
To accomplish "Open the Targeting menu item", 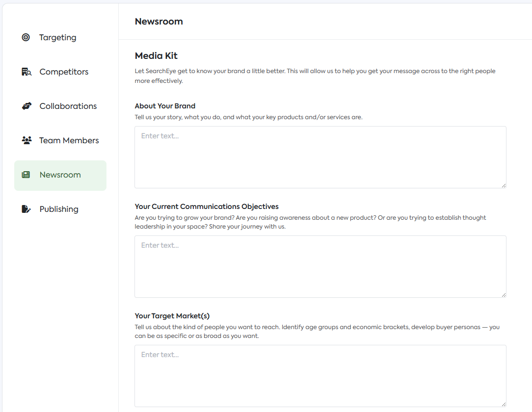I will coord(58,37).
